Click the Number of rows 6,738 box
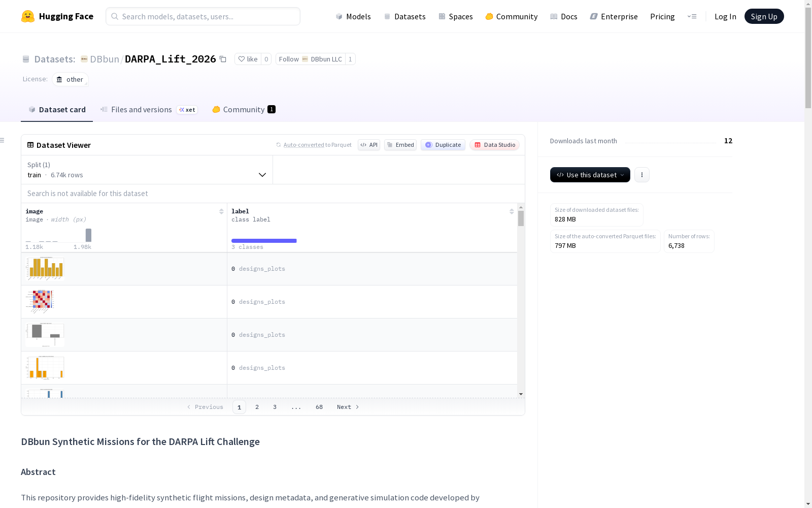Screen dimensions: 812x508 [x=689, y=241]
